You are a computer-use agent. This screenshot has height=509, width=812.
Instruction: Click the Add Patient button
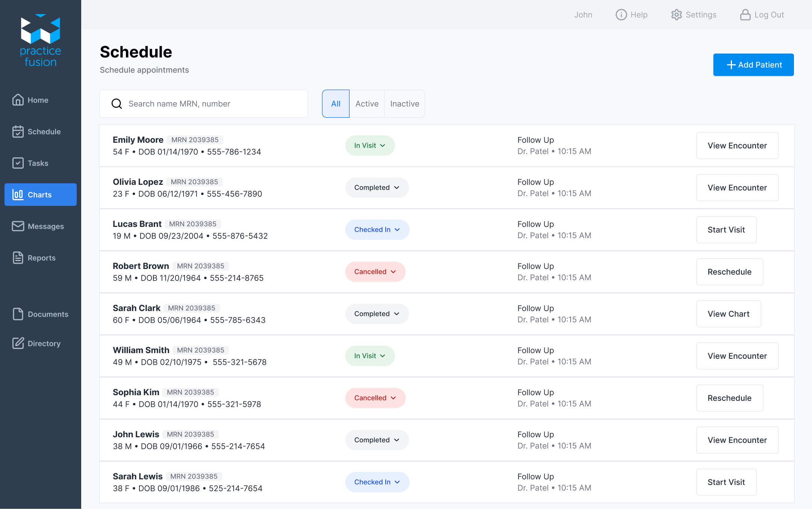(753, 65)
